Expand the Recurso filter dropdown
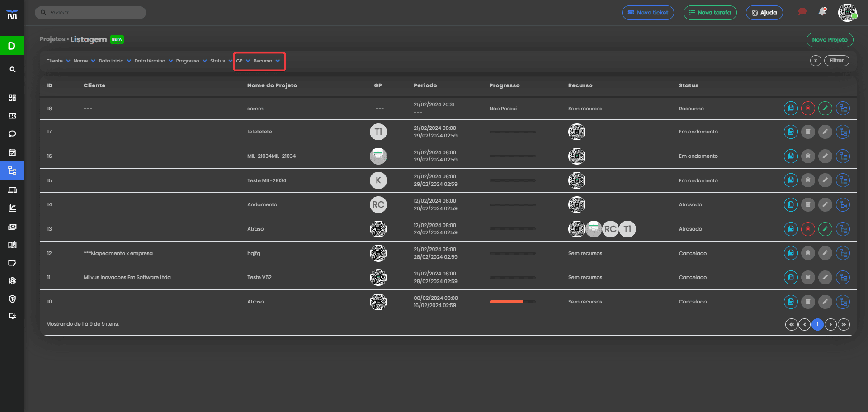The width and height of the screenshot is (868, 412). tap(267, 61)
